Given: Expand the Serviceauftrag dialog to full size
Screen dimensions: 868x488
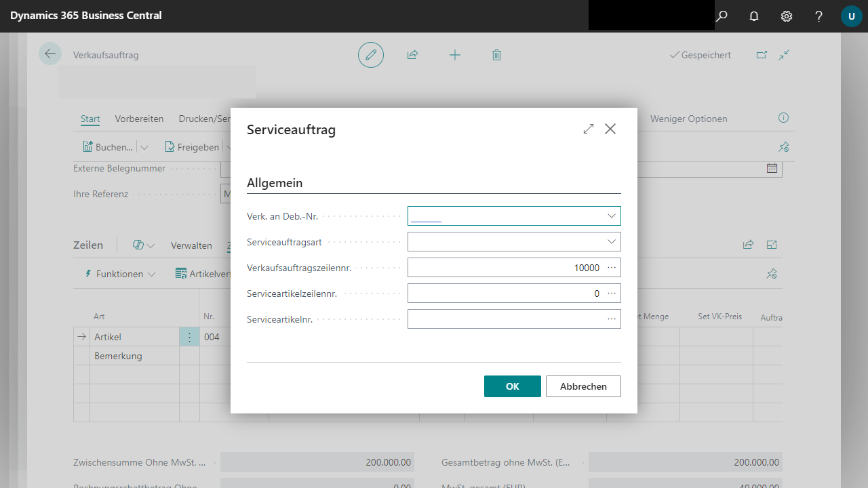Looking at the screenshot, I should click(x=588, y=129).
